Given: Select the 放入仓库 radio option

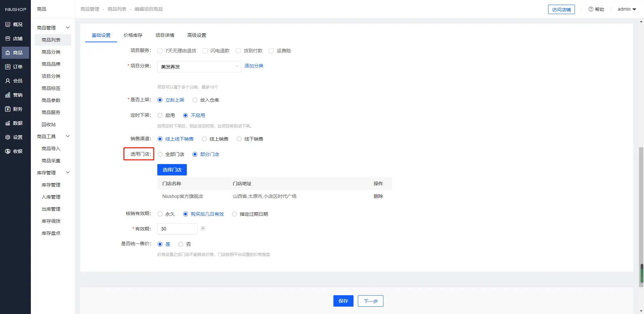Looking at the screenshot, I should (x=195, y=100).
